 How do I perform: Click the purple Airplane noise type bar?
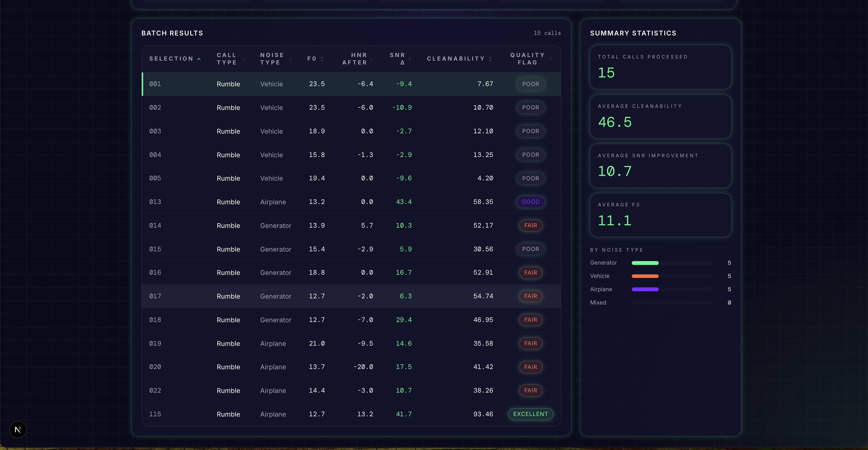click(x=645, y=289)
